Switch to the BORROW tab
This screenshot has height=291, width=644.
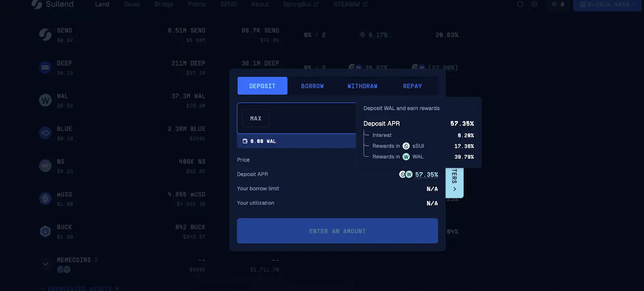(x=312, y=86)
